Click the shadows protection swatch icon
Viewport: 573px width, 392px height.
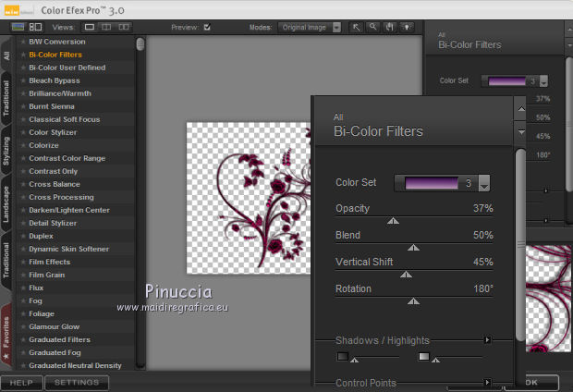(x=343, y=356)
